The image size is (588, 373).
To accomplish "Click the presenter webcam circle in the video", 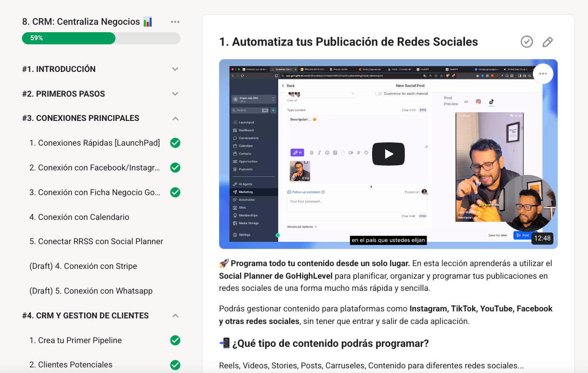I will pos(527,203).
